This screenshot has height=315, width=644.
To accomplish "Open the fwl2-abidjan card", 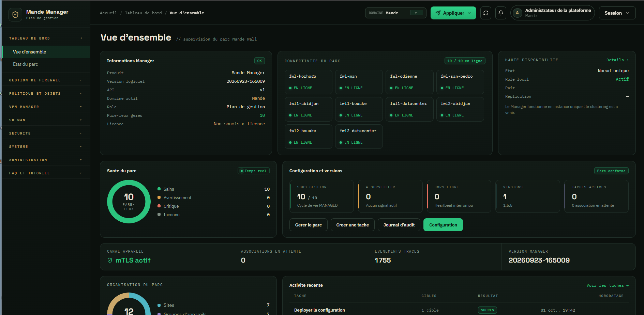I will click(x=460, y=109).
